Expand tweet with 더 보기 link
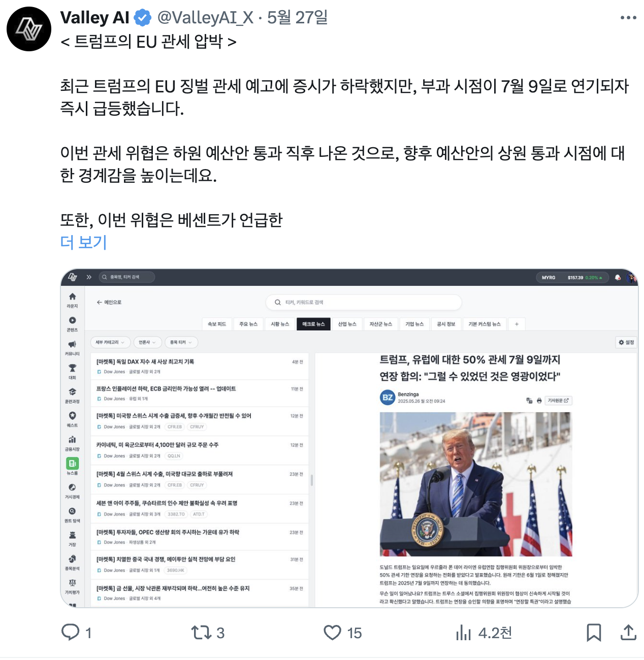The width and height of the screenshot is (644, 660). [x=83, y=242]
